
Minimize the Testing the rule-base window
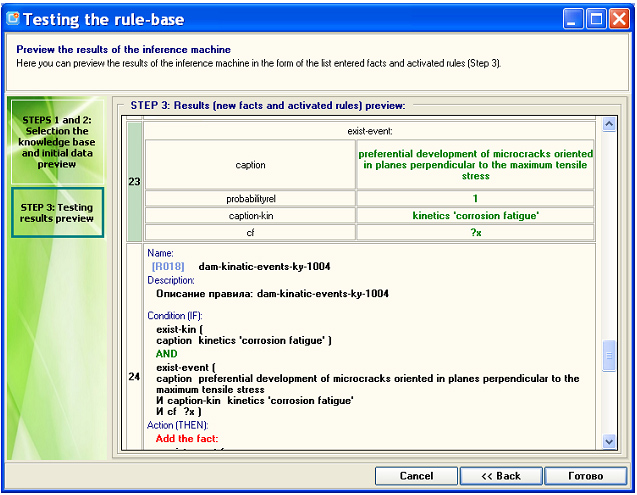pos(572,19)
